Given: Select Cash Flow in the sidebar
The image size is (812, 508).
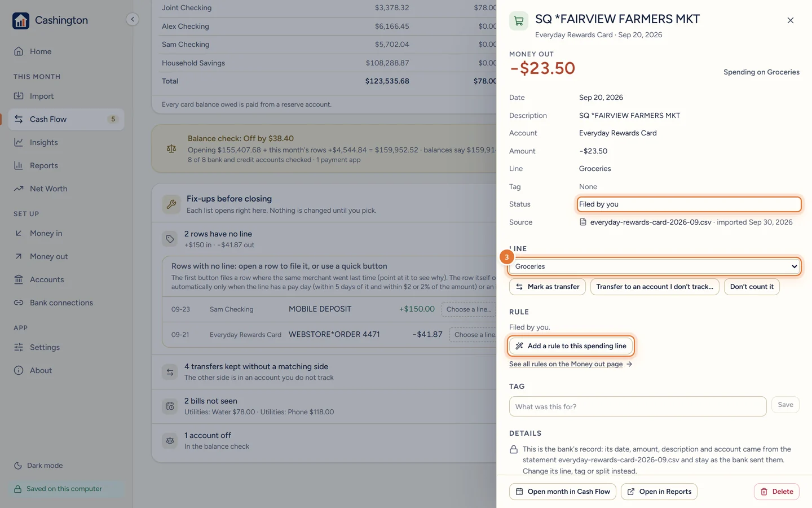Looking at the screenshot, I should 66,119.
